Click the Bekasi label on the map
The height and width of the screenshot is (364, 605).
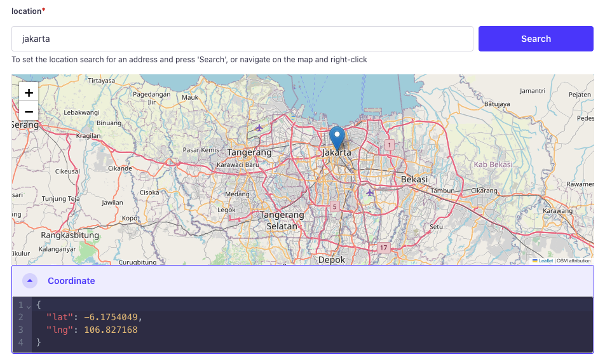click(414, 179)
